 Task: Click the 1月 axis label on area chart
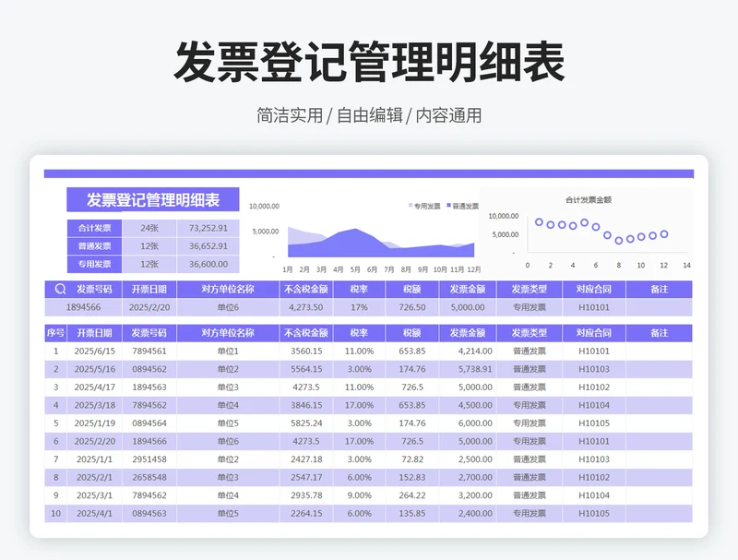click(x=288, y=269)
